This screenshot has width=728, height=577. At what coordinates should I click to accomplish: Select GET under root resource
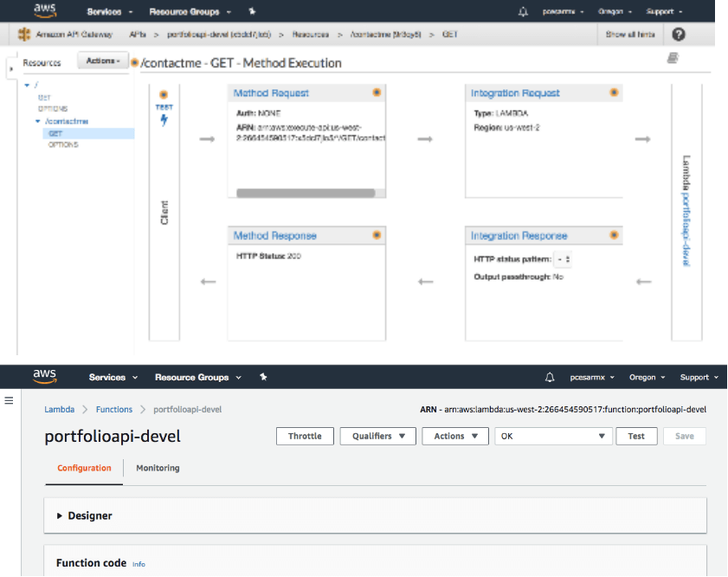click(44, 98)
